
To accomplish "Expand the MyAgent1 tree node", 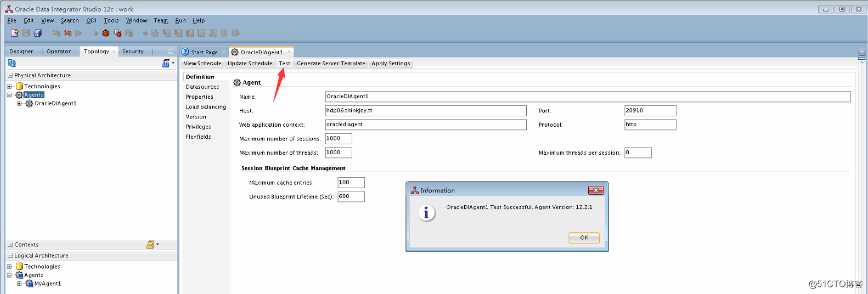I will [x=19, y=284].
